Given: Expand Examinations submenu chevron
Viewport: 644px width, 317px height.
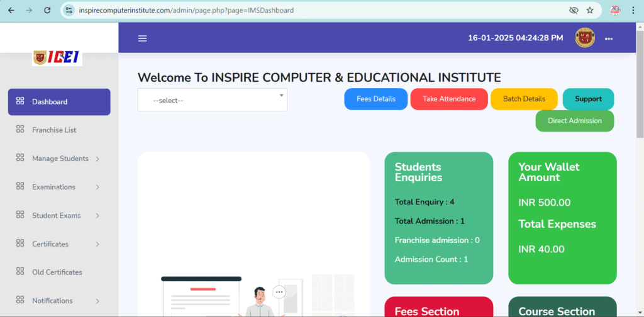Looking at the screenshot, I should point(97,187).
